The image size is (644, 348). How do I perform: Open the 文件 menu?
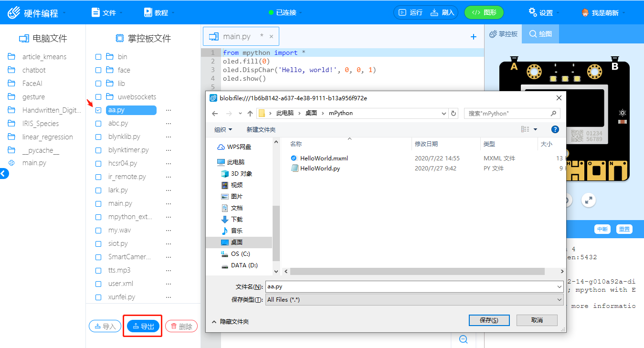pos(106,13)
